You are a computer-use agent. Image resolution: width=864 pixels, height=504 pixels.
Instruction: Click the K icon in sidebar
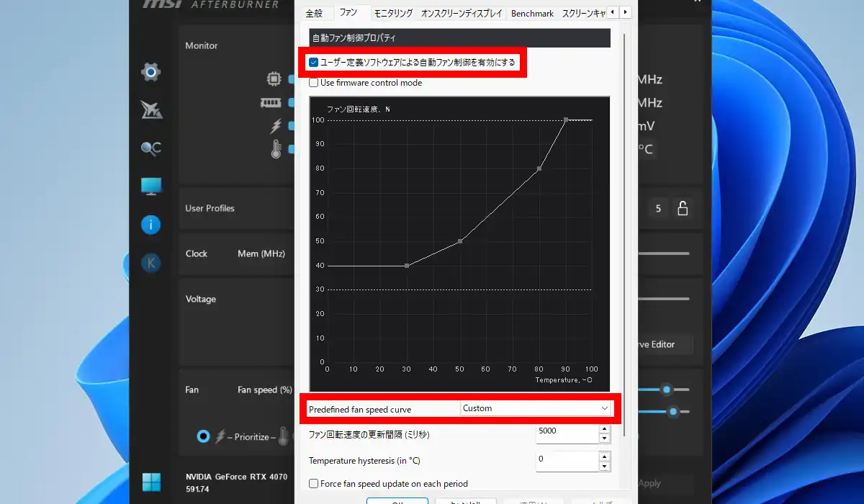pos(150,263)
